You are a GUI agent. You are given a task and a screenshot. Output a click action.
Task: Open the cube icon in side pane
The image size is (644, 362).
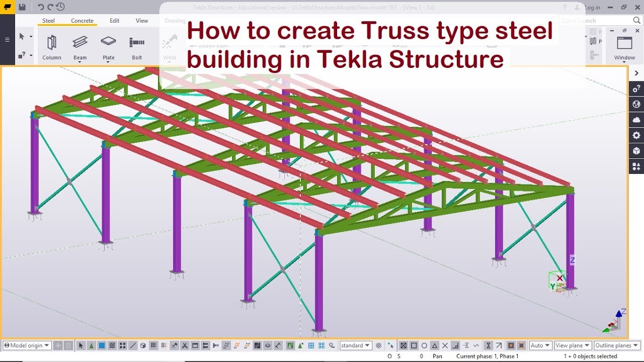pyautogui.click(x=636, y=151)
